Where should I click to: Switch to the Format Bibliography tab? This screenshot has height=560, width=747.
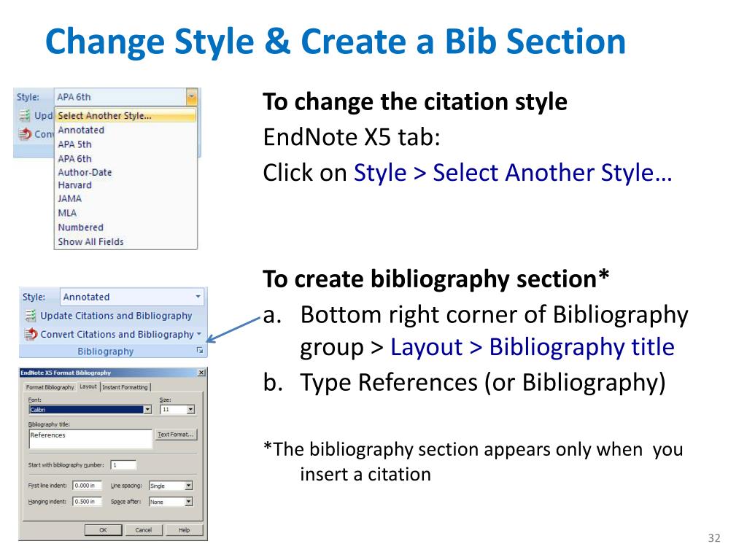(50, 387)
